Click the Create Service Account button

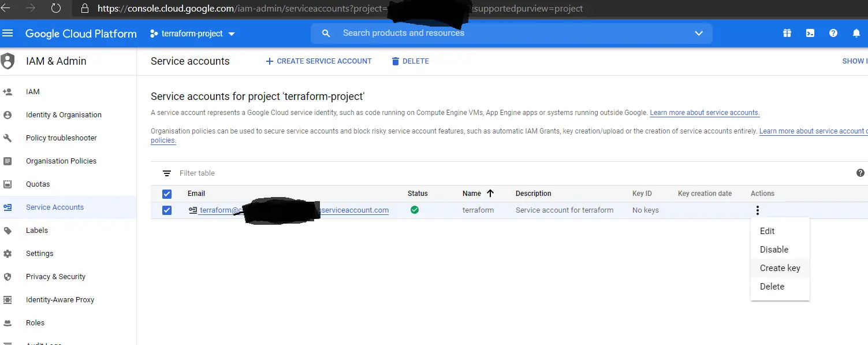319,61
